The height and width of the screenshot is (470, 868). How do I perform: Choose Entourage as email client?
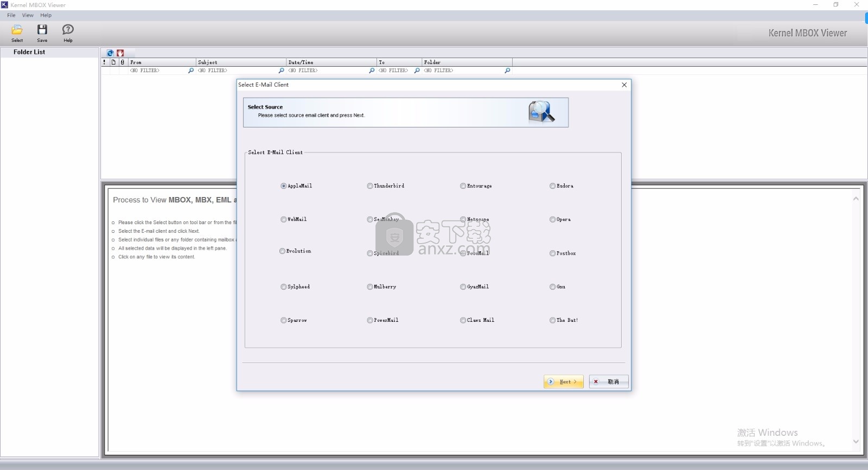click(476, 186)
